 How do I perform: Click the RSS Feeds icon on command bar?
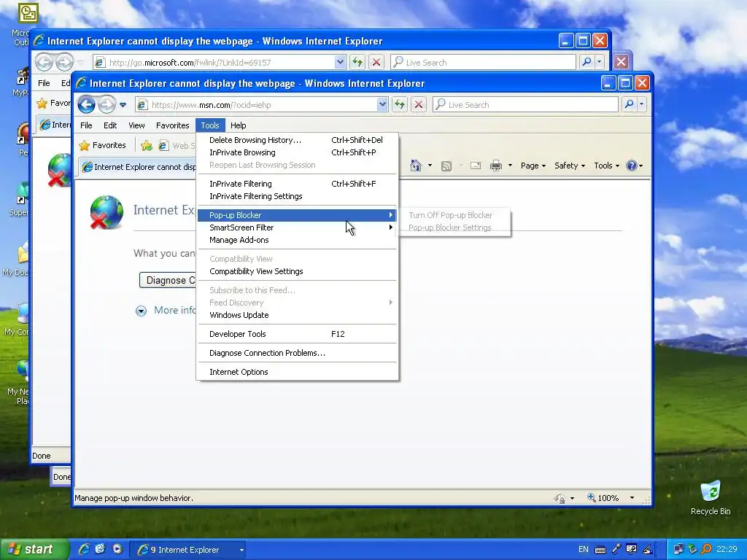[446, 166]
